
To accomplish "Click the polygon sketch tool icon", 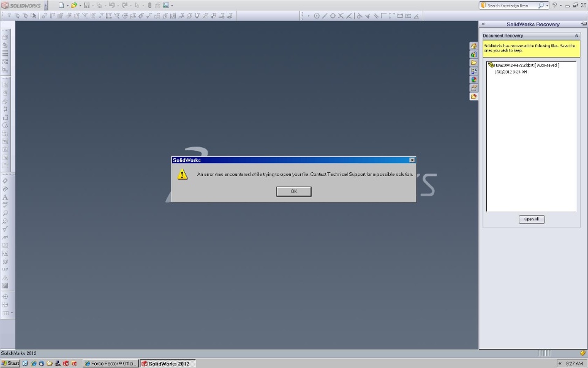I will (x=333, y=16).
